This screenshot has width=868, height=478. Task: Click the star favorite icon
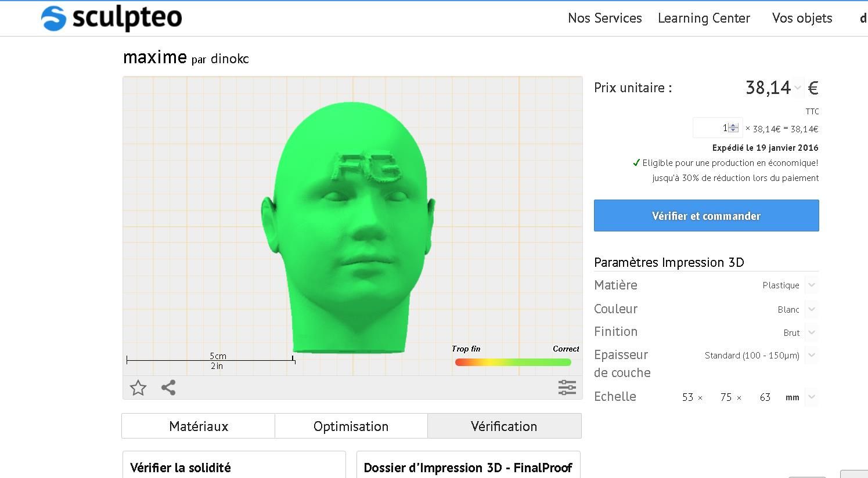tap(138, 388)
